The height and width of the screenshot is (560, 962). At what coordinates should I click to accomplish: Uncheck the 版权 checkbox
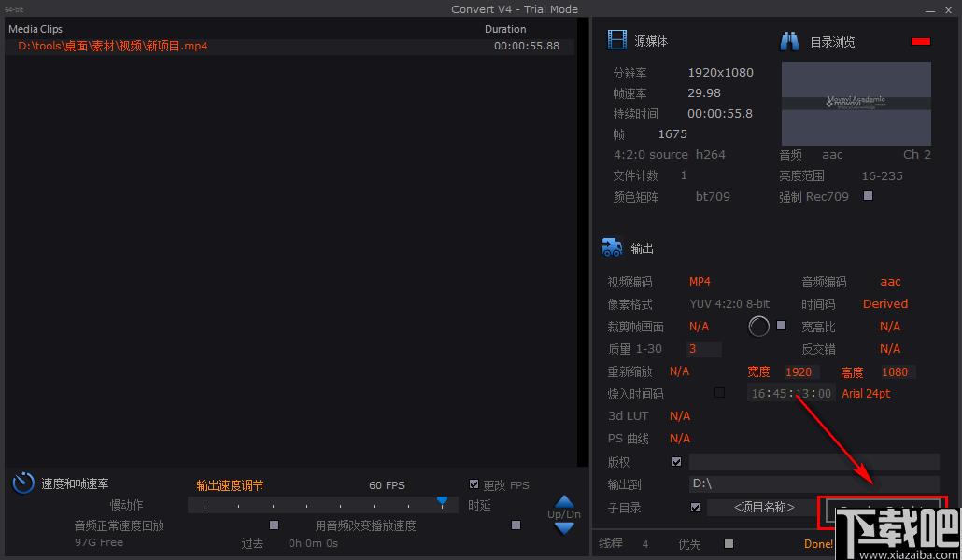click(x=676, y=462)
